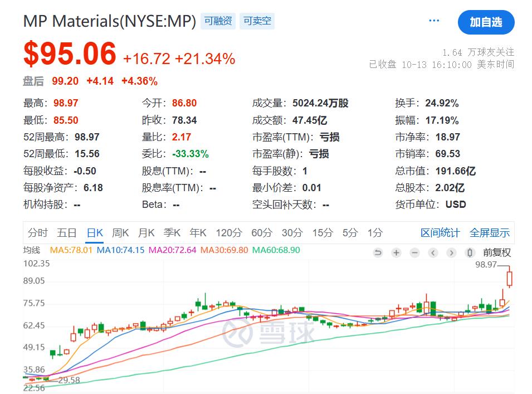532x394 pixels.
Task: Click the 总股本 2.02亿 value
Action: (x=450, y=188)
